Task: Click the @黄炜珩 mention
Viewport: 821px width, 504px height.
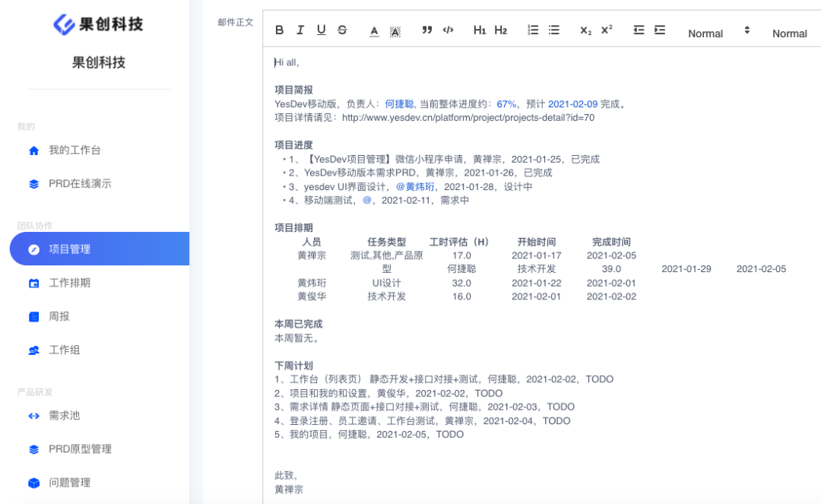Action: (x=415, y=187)
